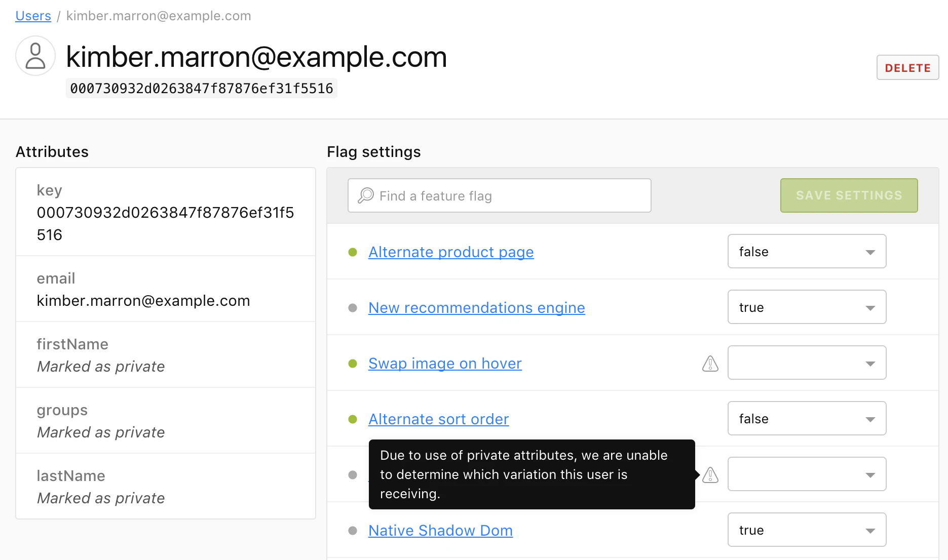Viewport: 948px width, 560px height.
Task: Open variation dropdown on the warning row
Action: pos(807,474)
